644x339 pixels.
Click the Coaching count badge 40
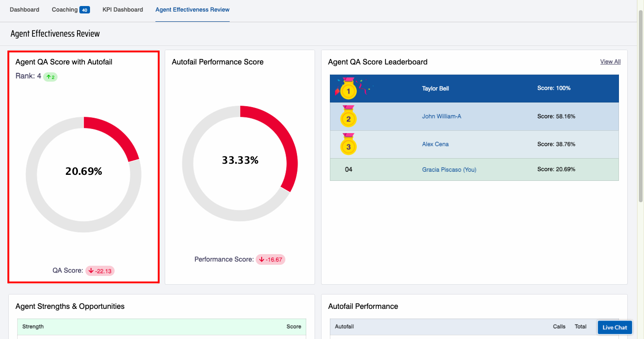[x=84, y=10]
